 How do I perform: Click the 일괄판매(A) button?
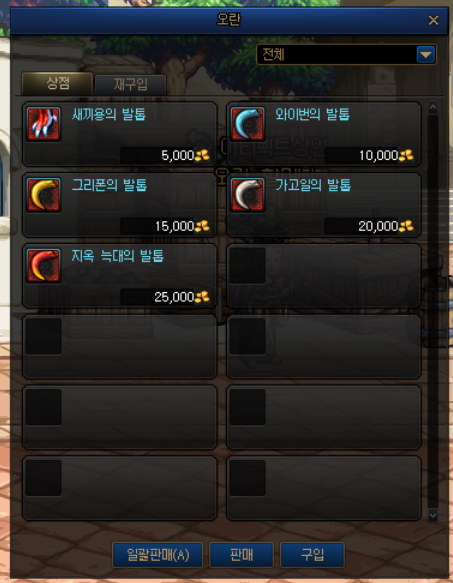point(158,555)
